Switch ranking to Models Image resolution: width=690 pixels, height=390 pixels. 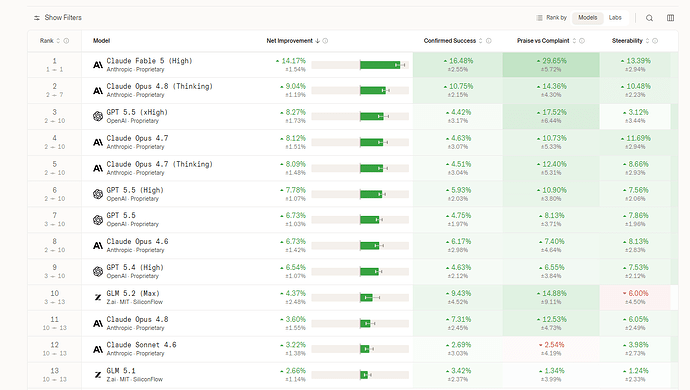(587, 18)
